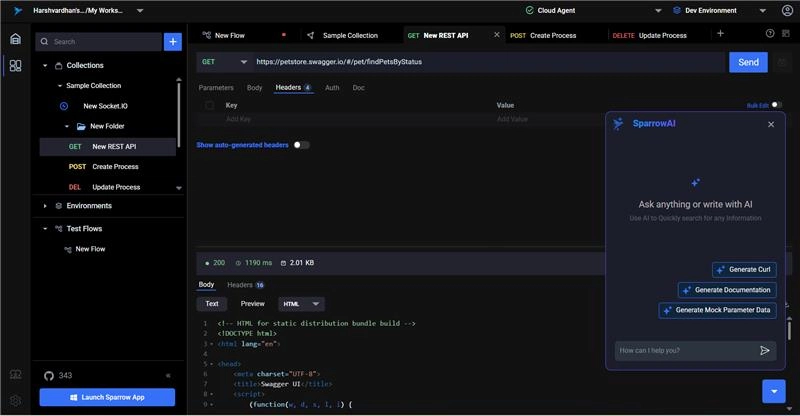
Task: Close the New REST API tab
Action: pyautogui.click(x=496, y=34)
